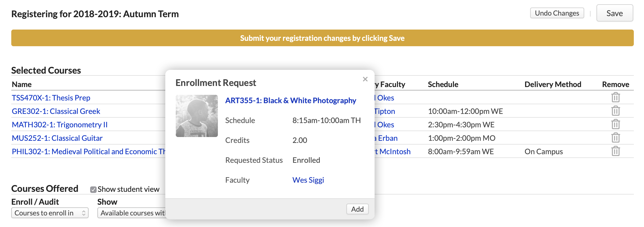Screen dimensions: 644x227
Task: Delete Classical Greek using its trash icon
Action: click(616, 111)
